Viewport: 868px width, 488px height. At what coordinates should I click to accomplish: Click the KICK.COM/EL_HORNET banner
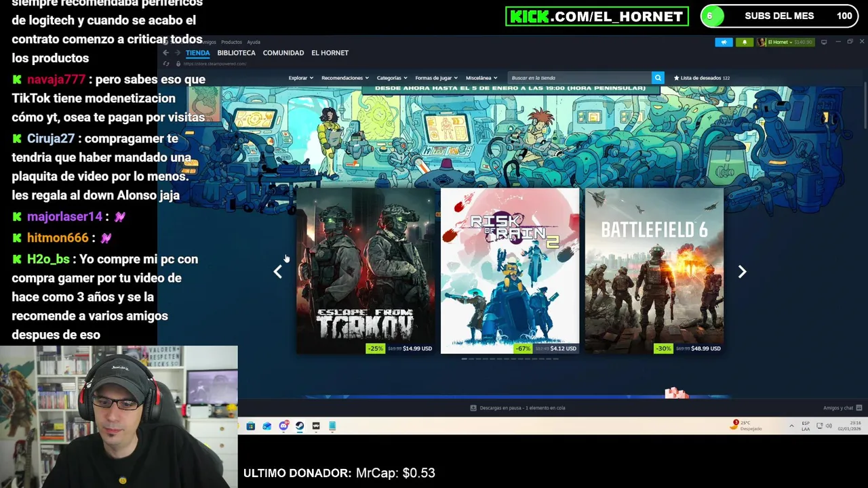(597, 16)
